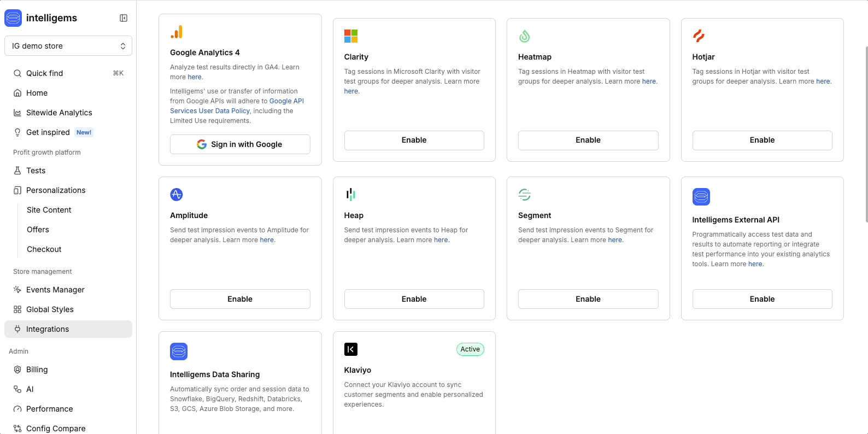Viewport: 868px width, 434px height.
Task: Enable the Heap integration
Action: click(414, 299)
